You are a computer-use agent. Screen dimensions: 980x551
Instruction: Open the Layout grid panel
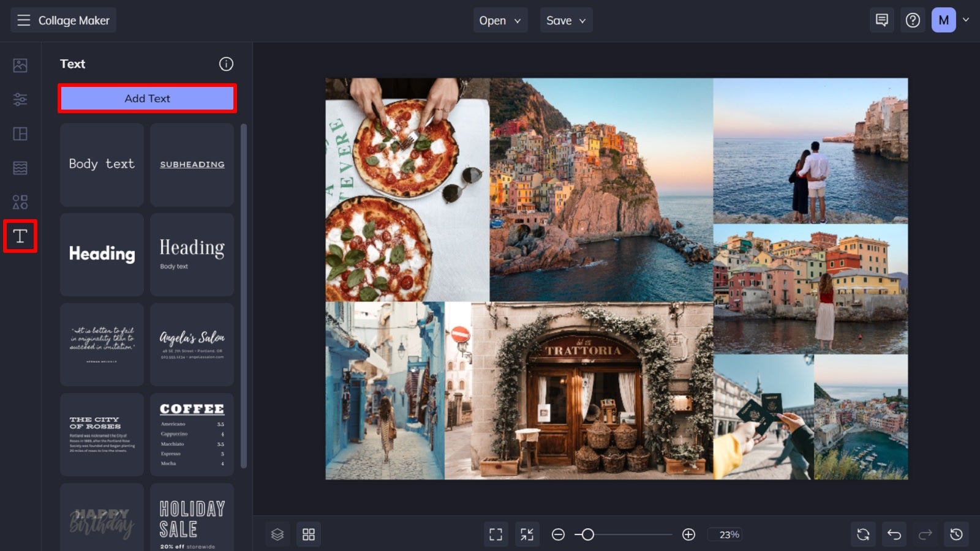coord(20,133)
